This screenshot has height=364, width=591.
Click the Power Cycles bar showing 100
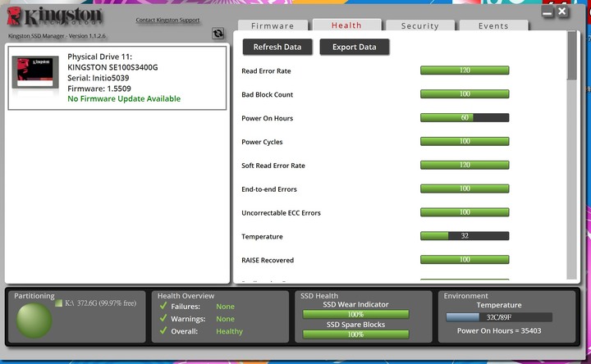pyautogui.click(x=465, y=142)
